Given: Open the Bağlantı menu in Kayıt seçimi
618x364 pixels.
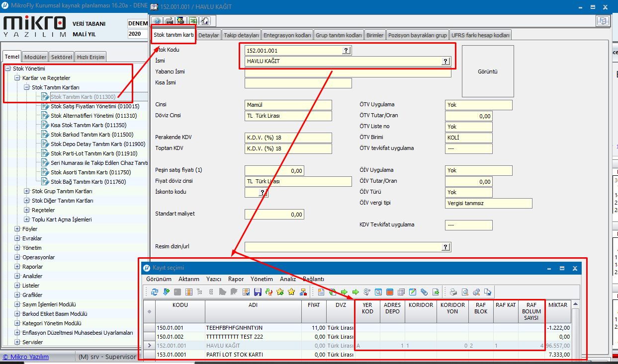Looking at the screenshot, I should pos(313,279).
